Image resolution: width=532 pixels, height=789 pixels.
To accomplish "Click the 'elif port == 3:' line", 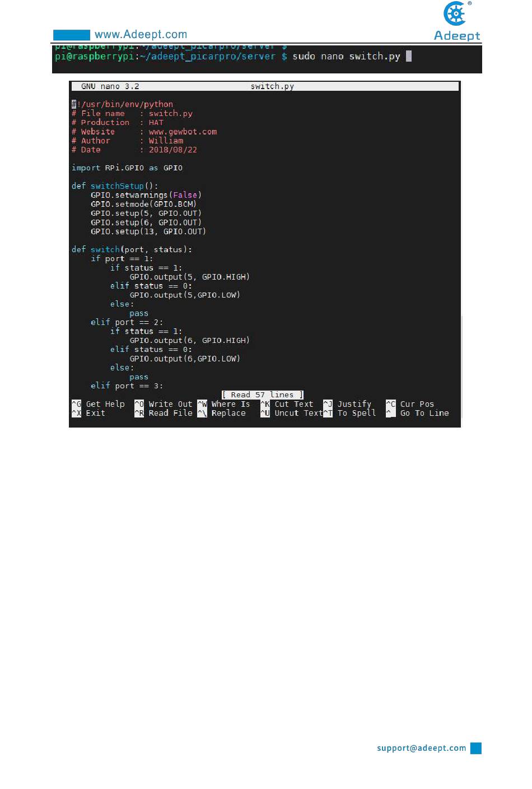I will click(127, 386).
